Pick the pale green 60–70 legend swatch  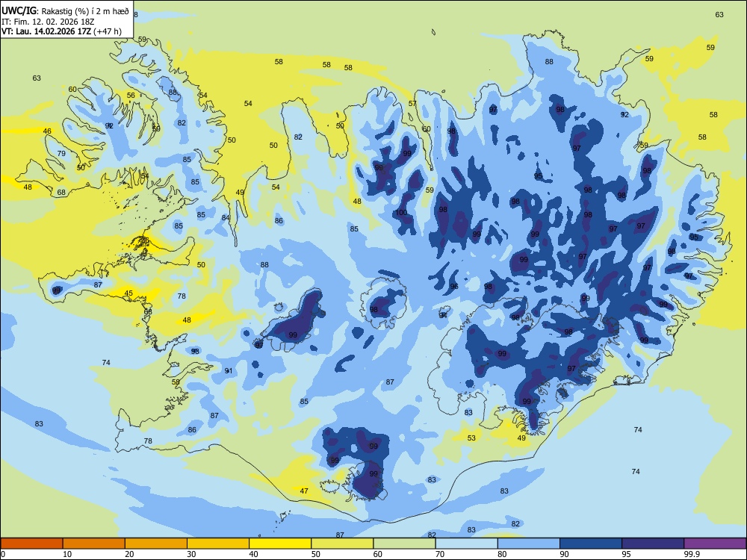(404, 544)
